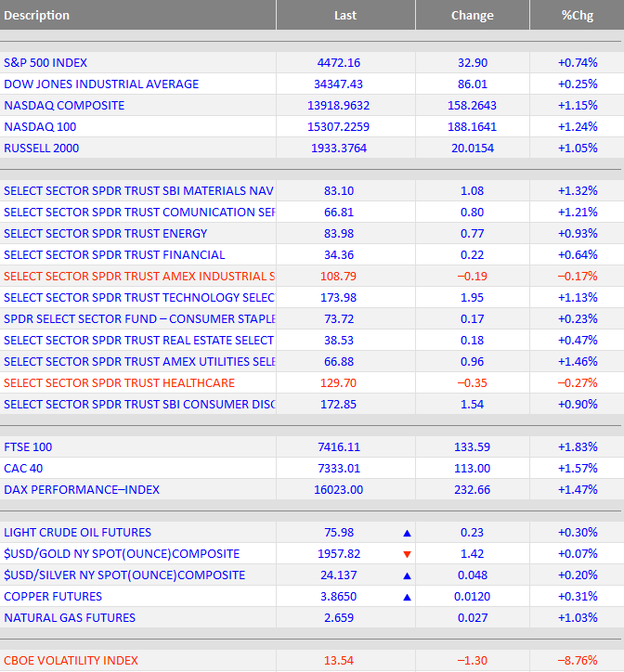Image resolution: width=624 pixels, height=672 pixels.
Task: Open the REAL ESTATE SELECT sector row
Action: pos(312,341)
